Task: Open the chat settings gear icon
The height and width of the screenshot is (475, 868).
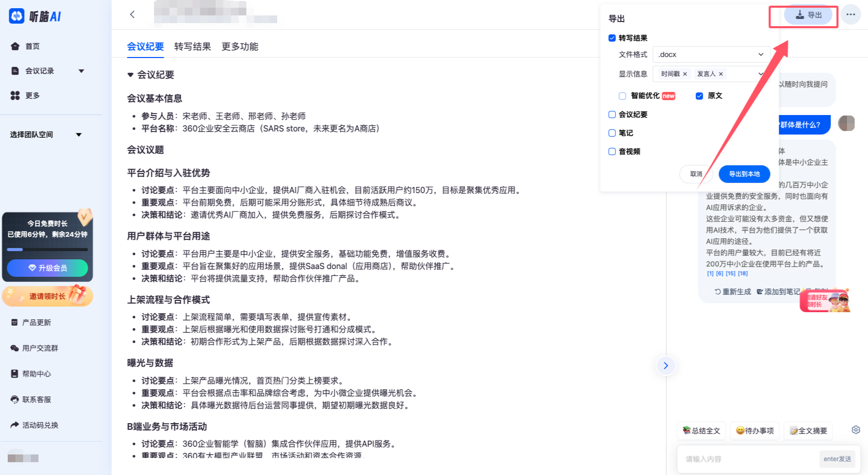Action: 856,430
